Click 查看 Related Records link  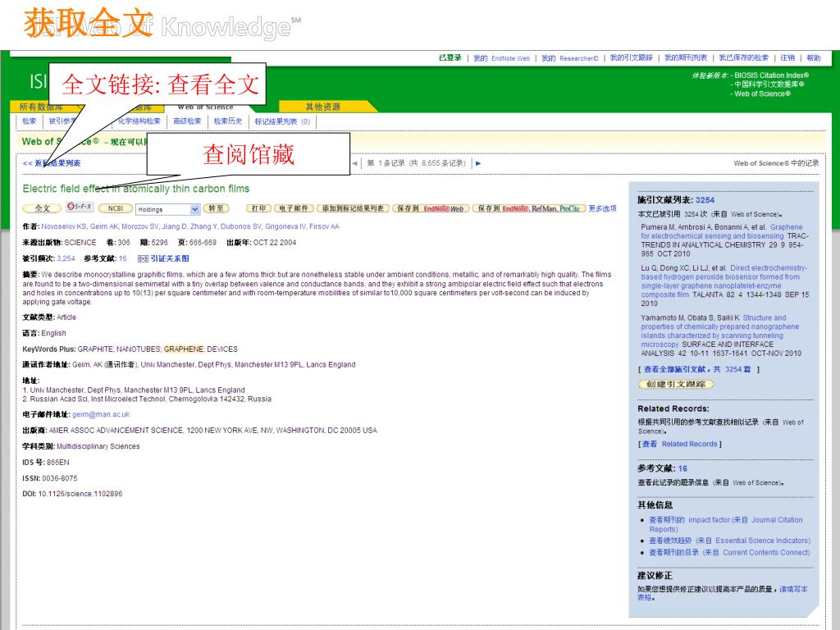click(680, 444)
